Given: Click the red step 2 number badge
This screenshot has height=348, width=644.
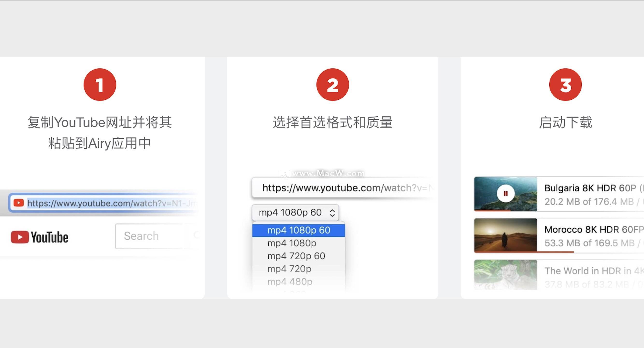Looking at the screenshot, I should [332, 84].
